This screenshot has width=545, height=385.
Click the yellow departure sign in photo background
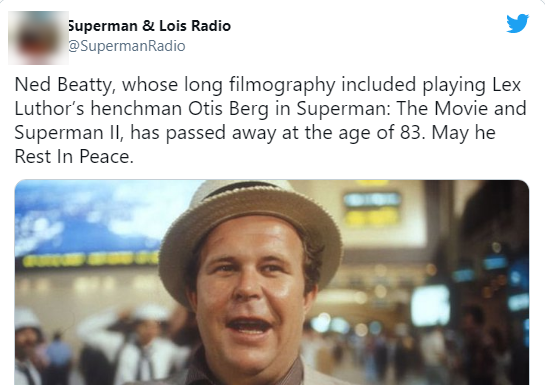tap(372, 208)
